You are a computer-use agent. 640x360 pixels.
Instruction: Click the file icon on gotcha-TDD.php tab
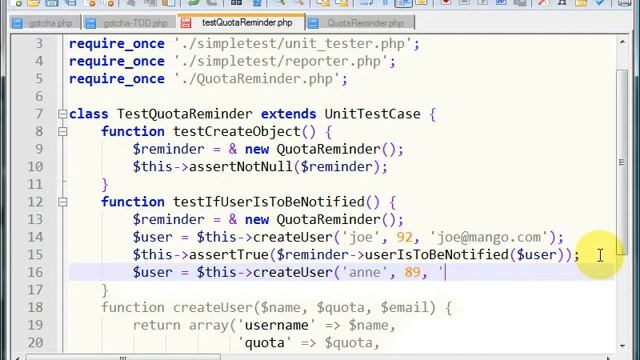coord(91,23)
